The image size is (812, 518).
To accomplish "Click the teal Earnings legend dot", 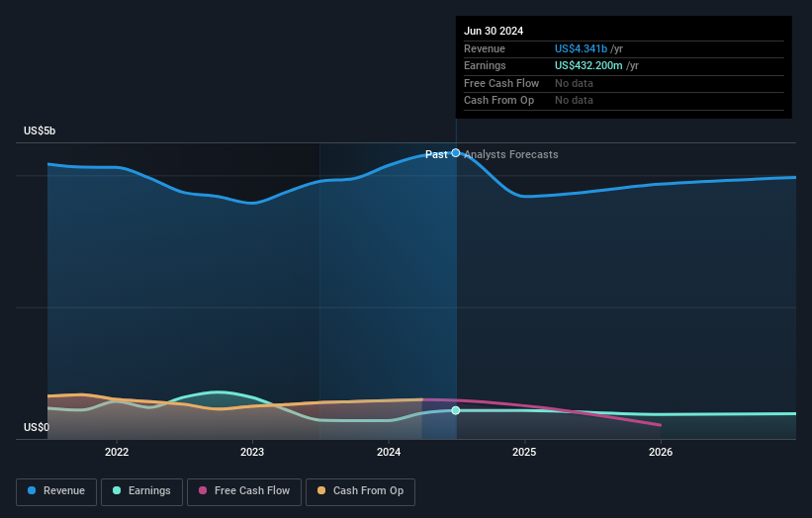I will point(117,490).
